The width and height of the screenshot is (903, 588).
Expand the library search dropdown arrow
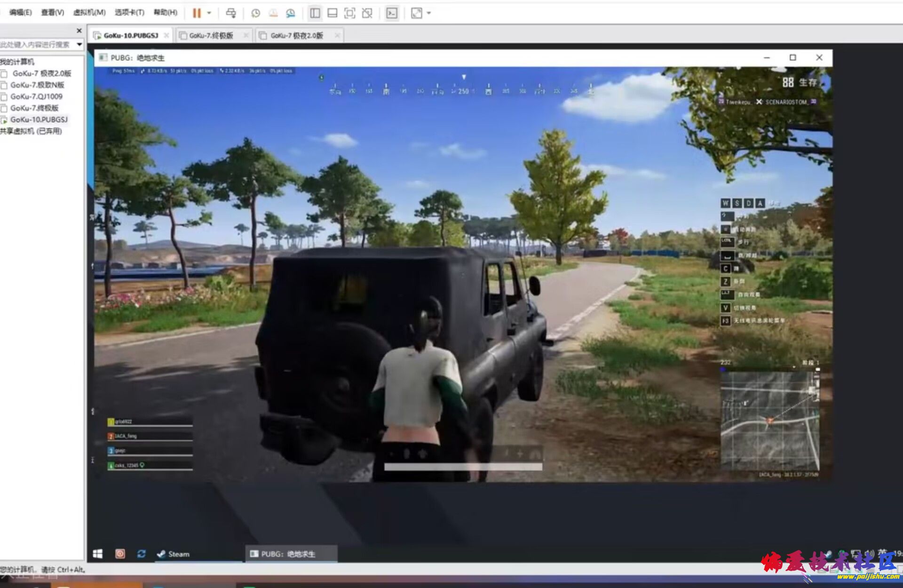(x=79, y=44)
